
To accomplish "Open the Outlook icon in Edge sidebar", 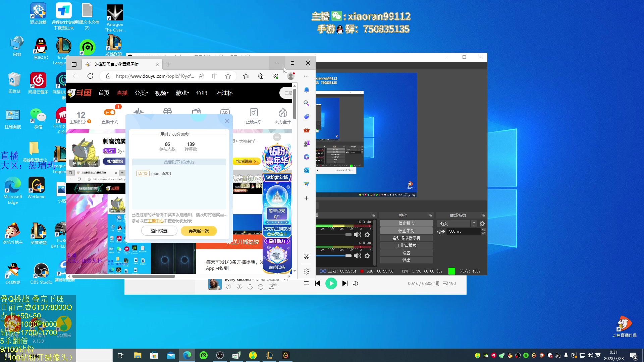I will [x=306, y=170].
